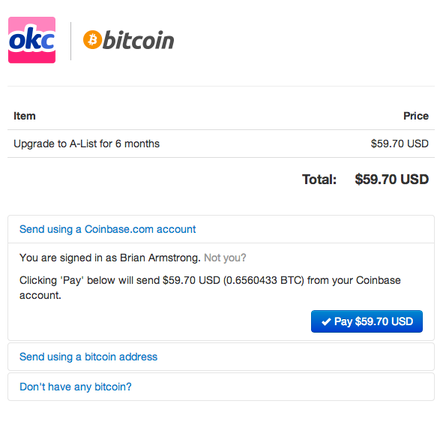Click the checkmark icon on Pay button
The width and height of the screenshot is (447, 426).
click(x=326, y=322)
